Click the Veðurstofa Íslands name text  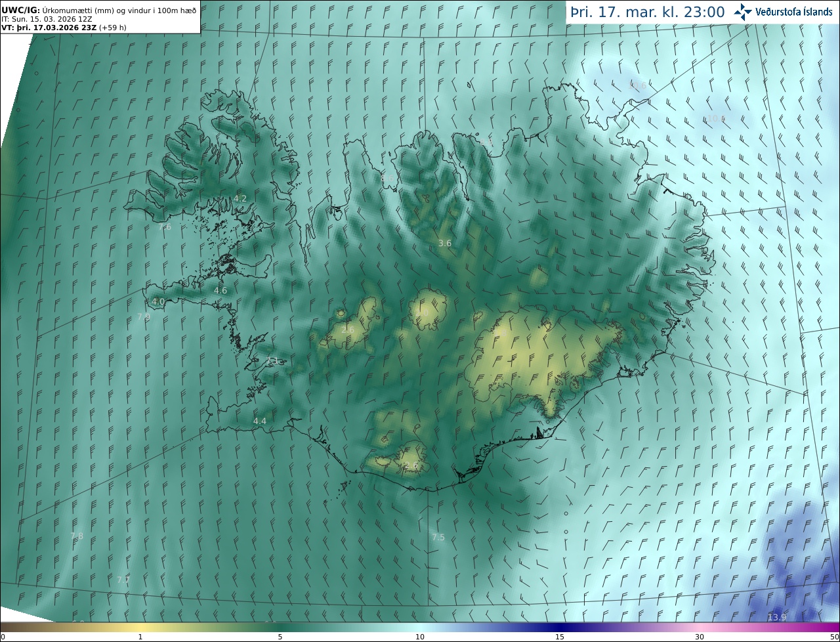coord(794,12)
